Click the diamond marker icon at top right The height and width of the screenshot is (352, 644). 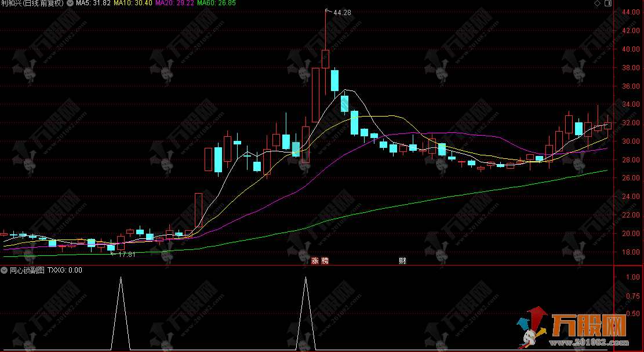(x=597, y=3)
